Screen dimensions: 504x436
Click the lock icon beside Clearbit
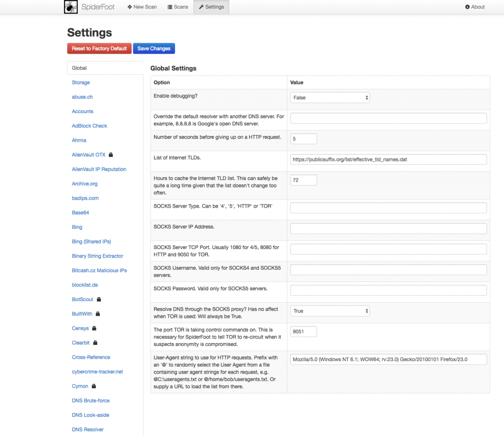[x=95, y=343]
